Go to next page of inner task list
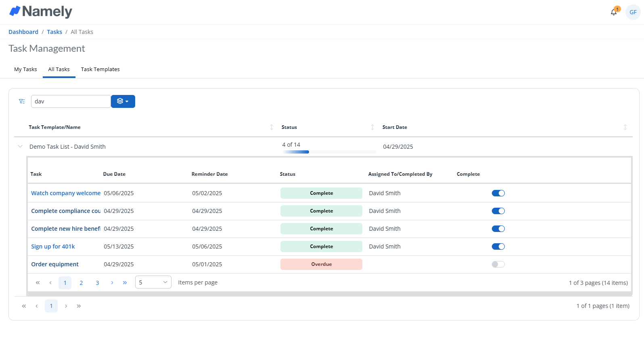The image size is (644, 337). click(x=112, y=283)
